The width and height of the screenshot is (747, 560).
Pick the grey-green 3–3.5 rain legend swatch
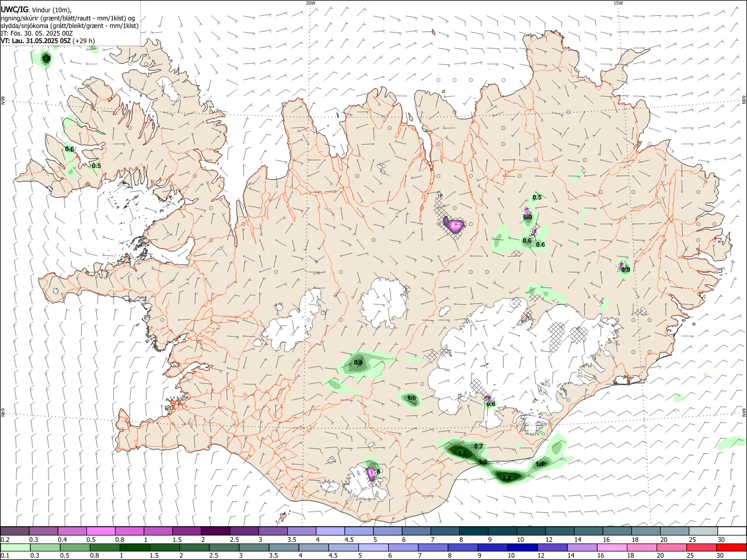pos(254,547)
